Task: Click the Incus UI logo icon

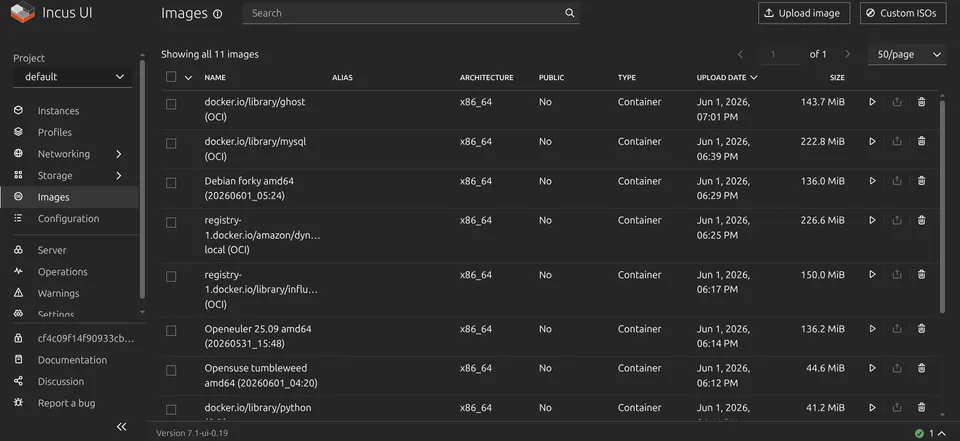Action: (x=23, y=12)
